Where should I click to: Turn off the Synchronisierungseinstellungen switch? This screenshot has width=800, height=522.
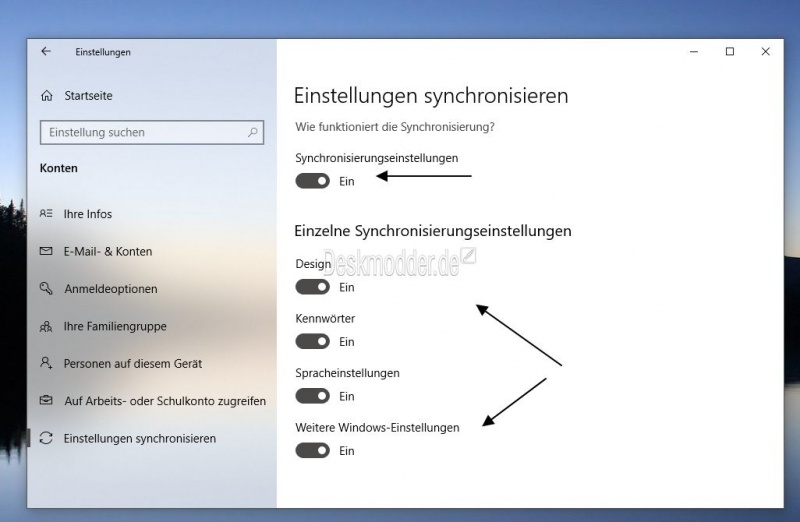pos(313,181)
